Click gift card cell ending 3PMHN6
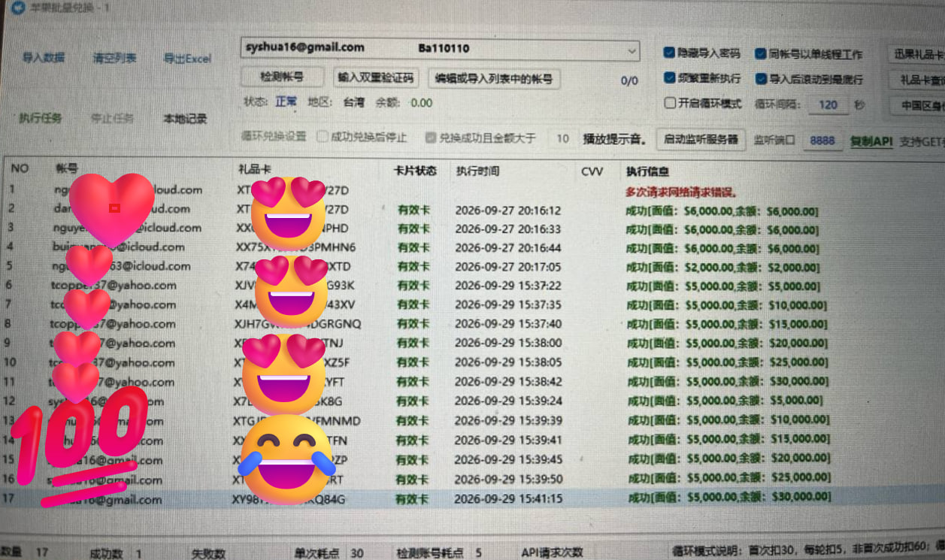This screenshot has width=945, height=560. click(x=296, y=247)
